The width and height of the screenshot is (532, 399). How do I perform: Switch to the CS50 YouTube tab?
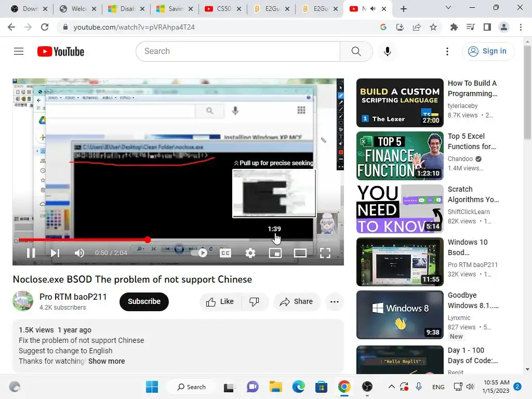(223, 9)
